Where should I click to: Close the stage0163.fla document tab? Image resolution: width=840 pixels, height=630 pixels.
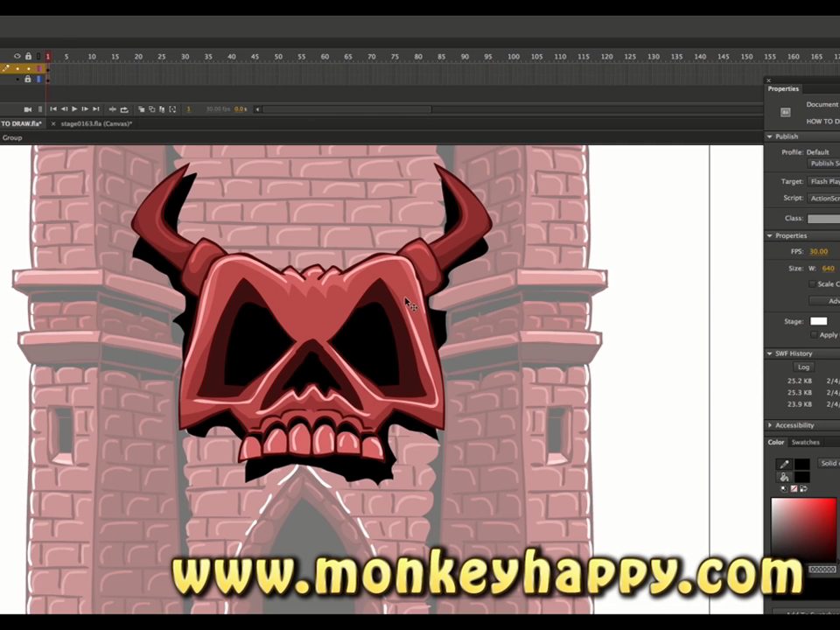[53, 123]
